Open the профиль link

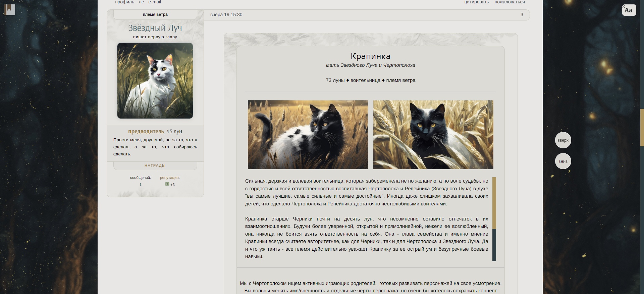tap(124, 2)
